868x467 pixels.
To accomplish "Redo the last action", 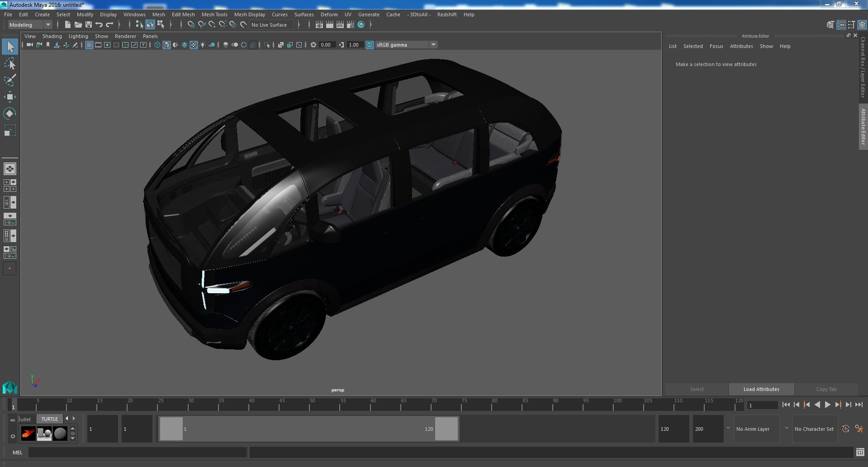I will click(x=109, y=25).
